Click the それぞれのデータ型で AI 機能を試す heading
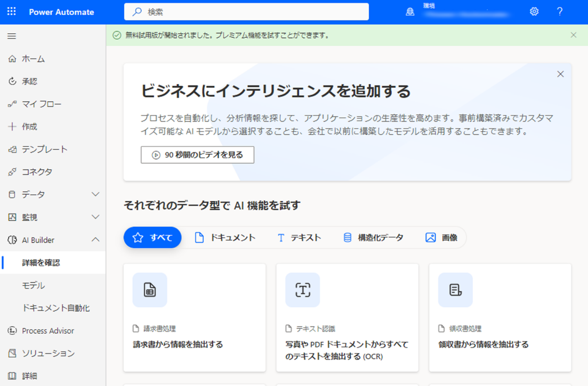The image size is (588, 386). coord(212,205)
